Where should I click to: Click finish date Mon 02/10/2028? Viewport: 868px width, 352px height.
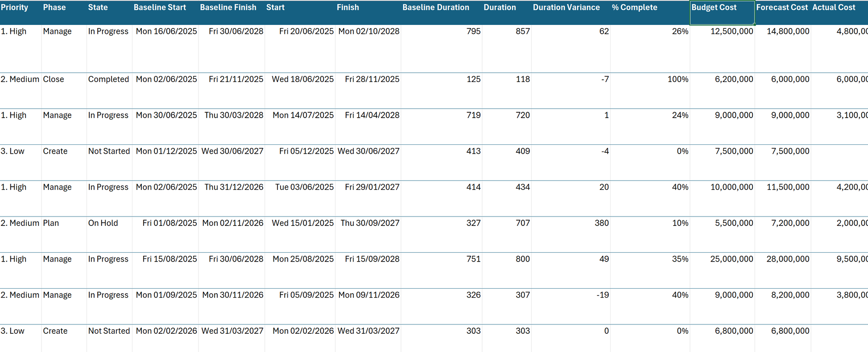coord(369,32)
